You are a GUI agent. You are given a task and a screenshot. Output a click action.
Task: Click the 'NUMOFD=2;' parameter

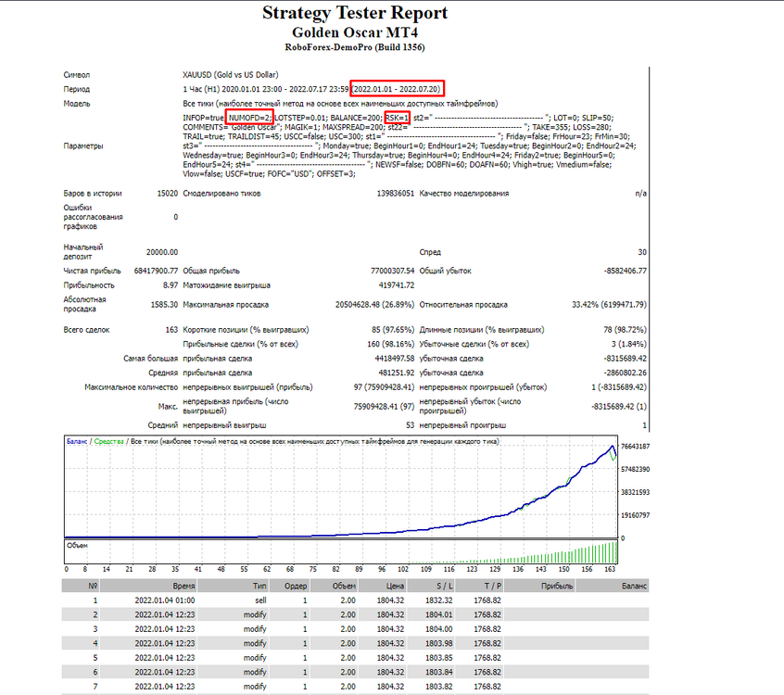[249, 118]
